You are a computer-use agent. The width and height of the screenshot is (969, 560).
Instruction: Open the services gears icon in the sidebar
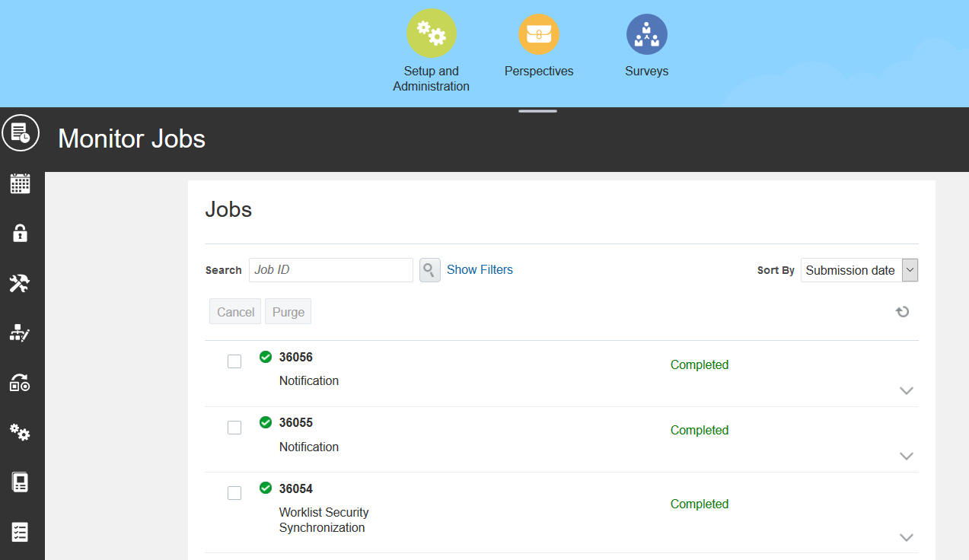[x=21, y=432]
